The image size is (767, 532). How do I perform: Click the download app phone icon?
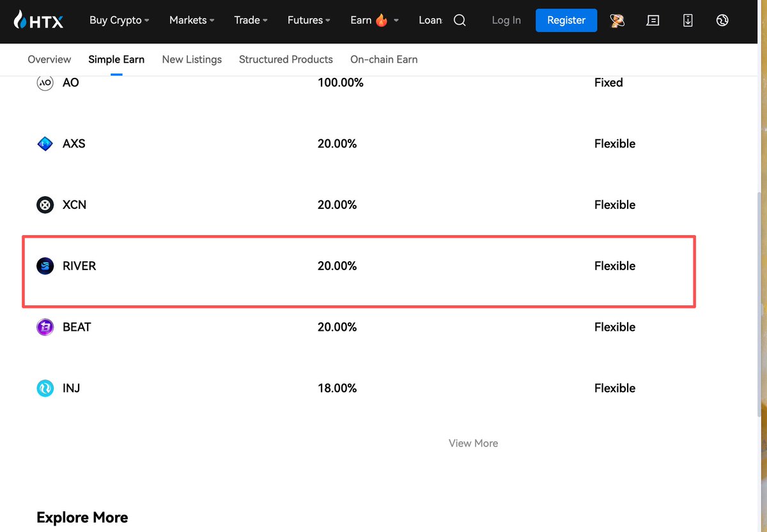coord(688,20)
